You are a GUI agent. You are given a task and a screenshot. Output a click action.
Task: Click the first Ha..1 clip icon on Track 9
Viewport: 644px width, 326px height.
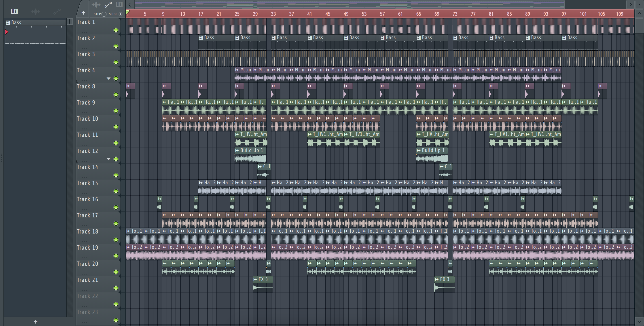(x=164, y=102)
